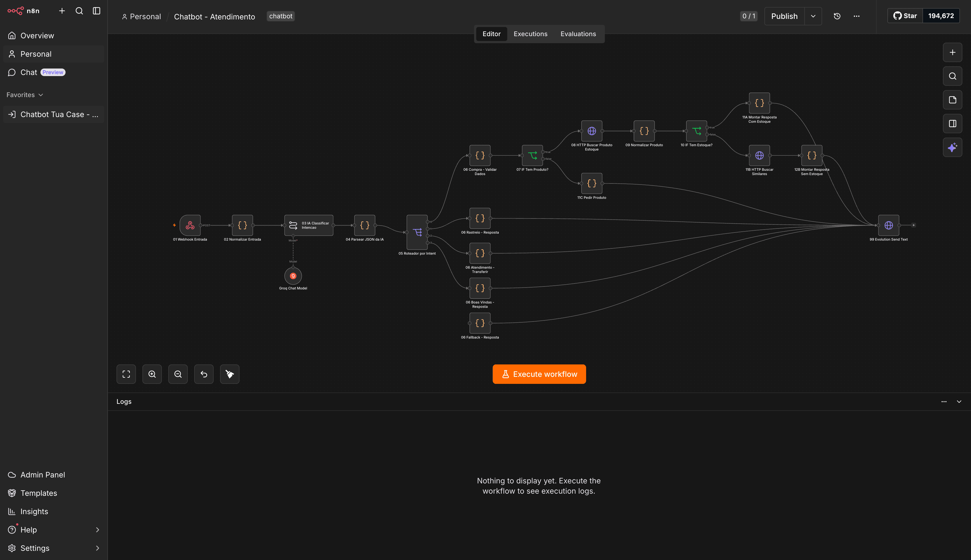Viewport: 971px width, 560px height.
Task: Open the AI assistant sparkle button
Action: [x=953, y=147]
